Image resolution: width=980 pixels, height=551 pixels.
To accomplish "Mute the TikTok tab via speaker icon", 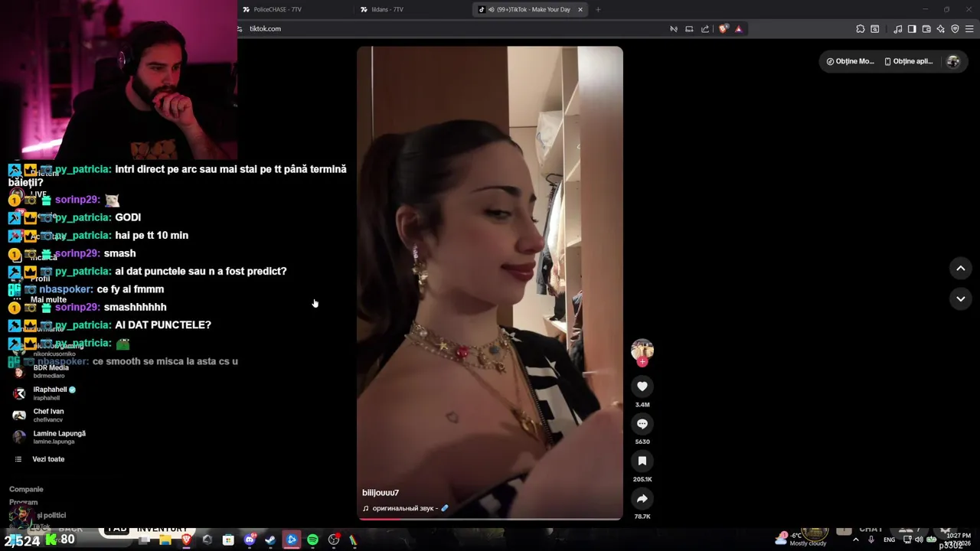I will (491, 10).
